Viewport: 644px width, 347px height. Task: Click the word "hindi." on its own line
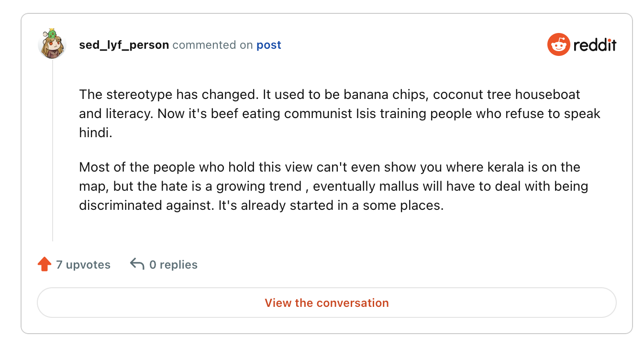tap(95, 133)
